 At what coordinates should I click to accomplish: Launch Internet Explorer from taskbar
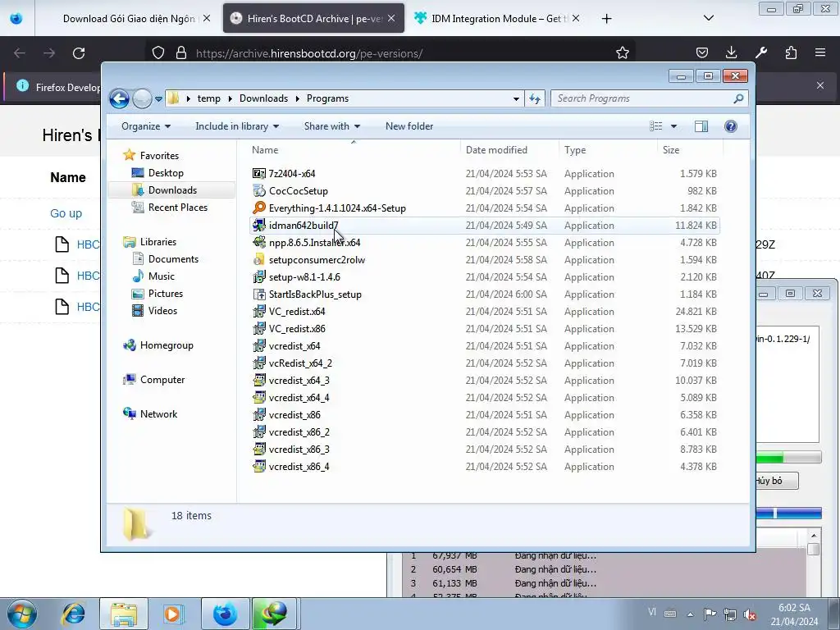pos(73,614)
